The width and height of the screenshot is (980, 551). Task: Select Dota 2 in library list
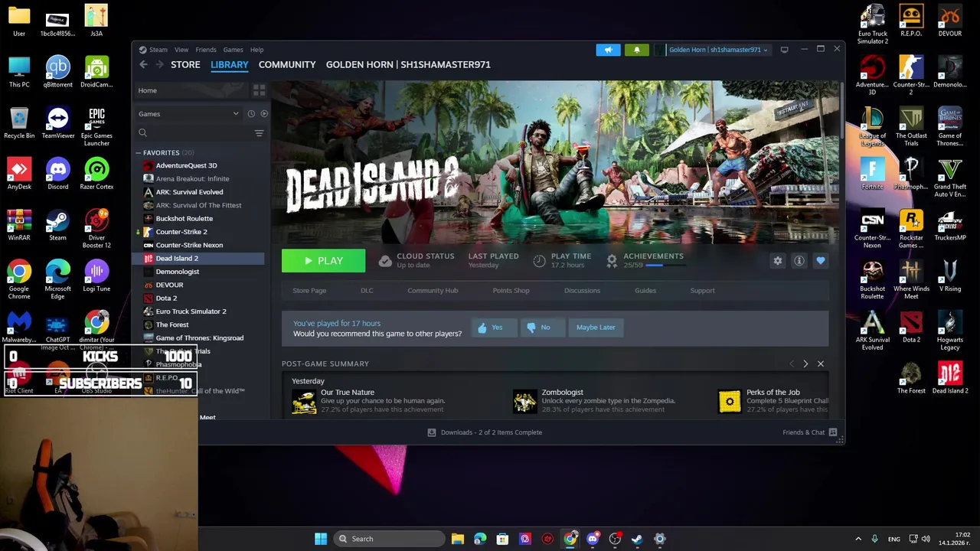click(166, 298)
